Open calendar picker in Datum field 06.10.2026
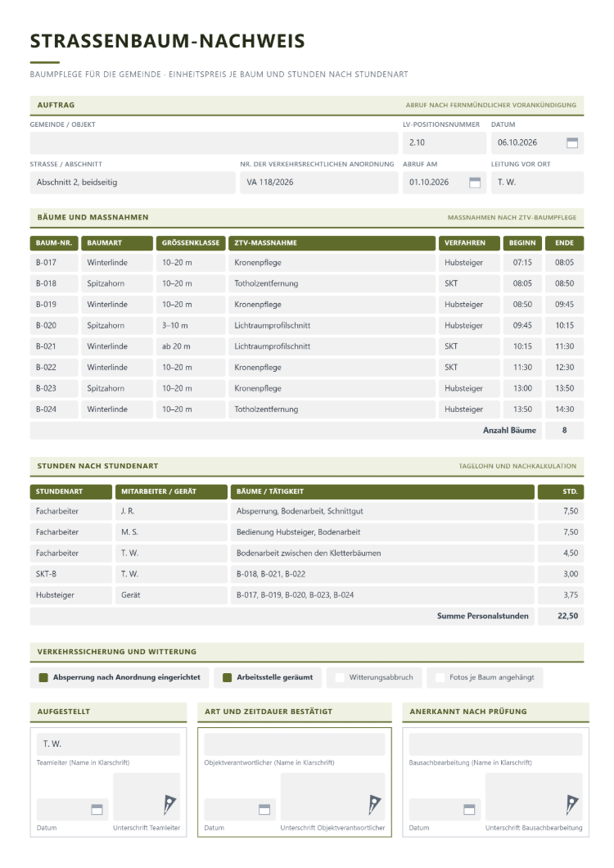The image size is (614, 868). click(x=572, y=142)
